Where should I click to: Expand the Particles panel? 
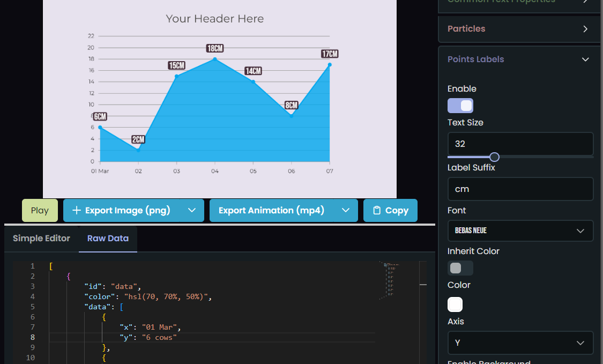click(519, 29)
